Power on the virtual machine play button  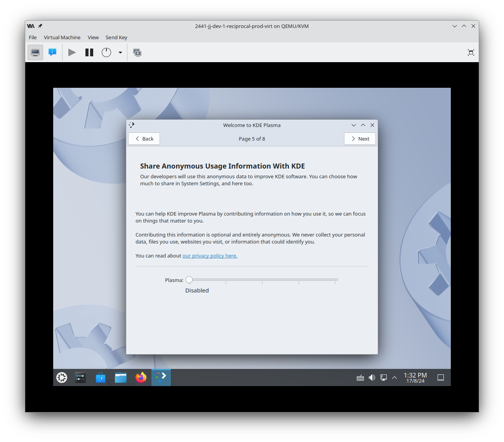coord(72,52)
